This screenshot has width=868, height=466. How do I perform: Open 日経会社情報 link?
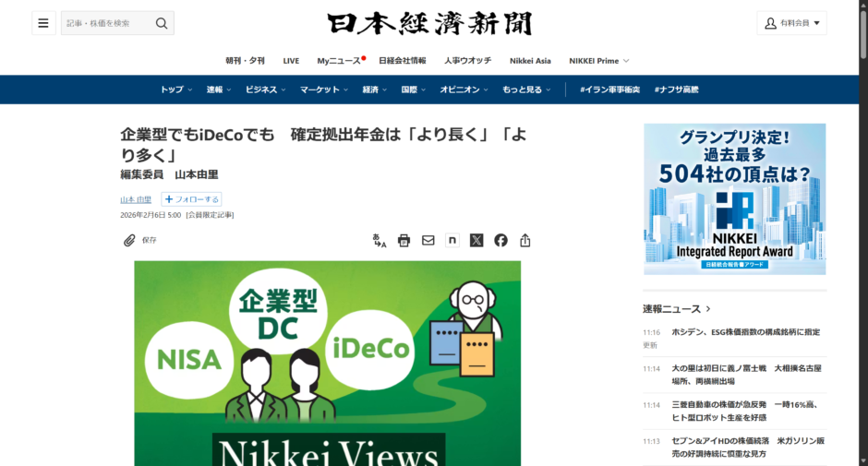pos(402,61)
